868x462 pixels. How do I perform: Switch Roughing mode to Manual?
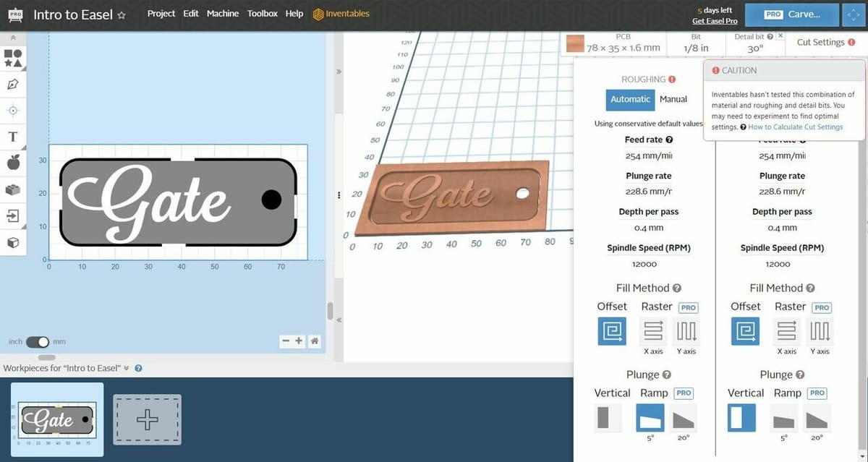673,100
